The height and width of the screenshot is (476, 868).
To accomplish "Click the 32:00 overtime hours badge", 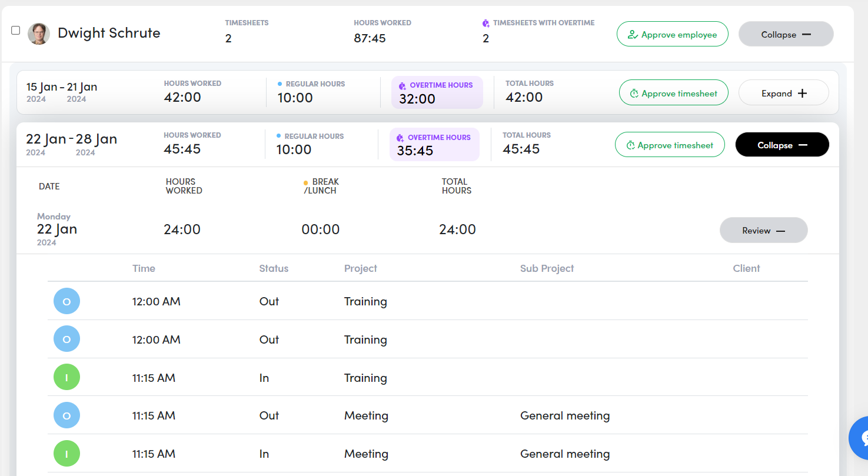I will (x=437, y=92).
